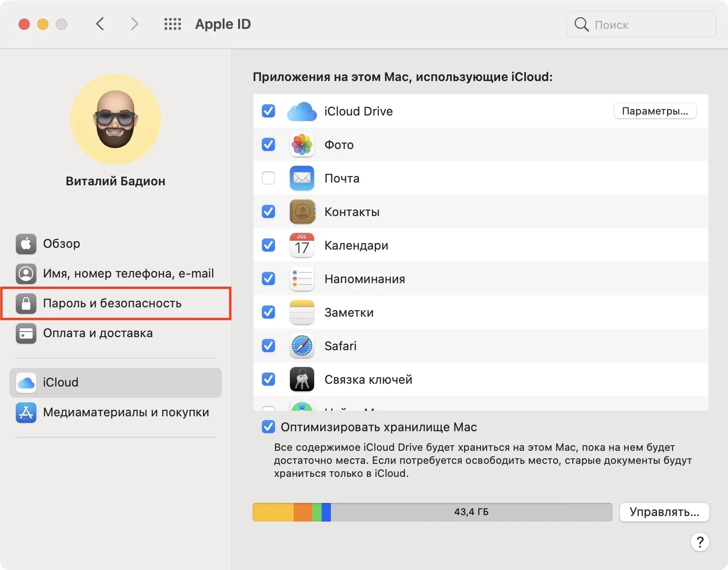Click the Напоминания row label

coord(365,279)
